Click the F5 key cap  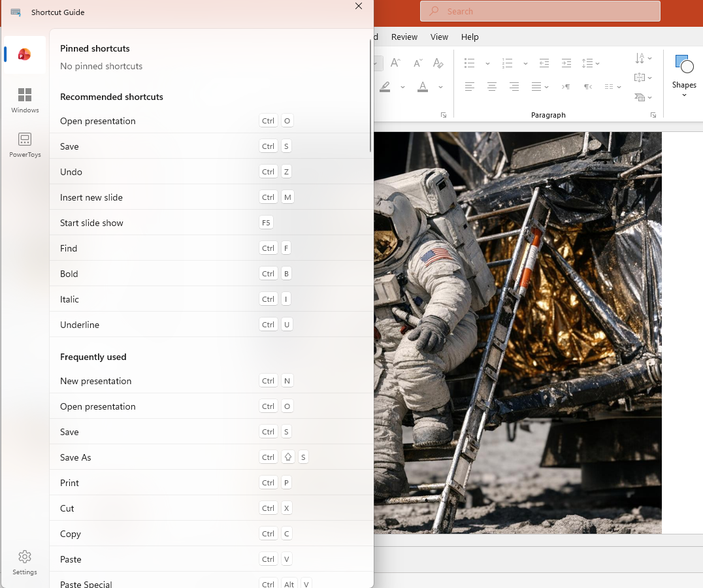point(266,223)
